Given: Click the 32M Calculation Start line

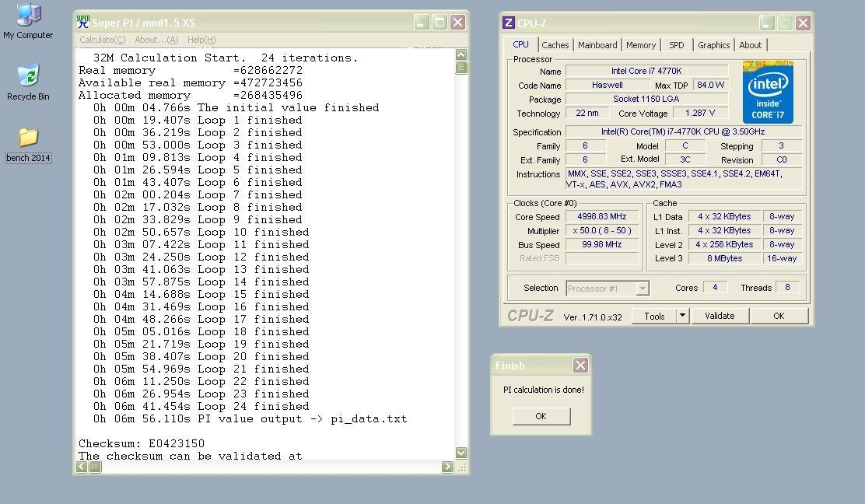Looking at the screenshot, I should point(226,58).
